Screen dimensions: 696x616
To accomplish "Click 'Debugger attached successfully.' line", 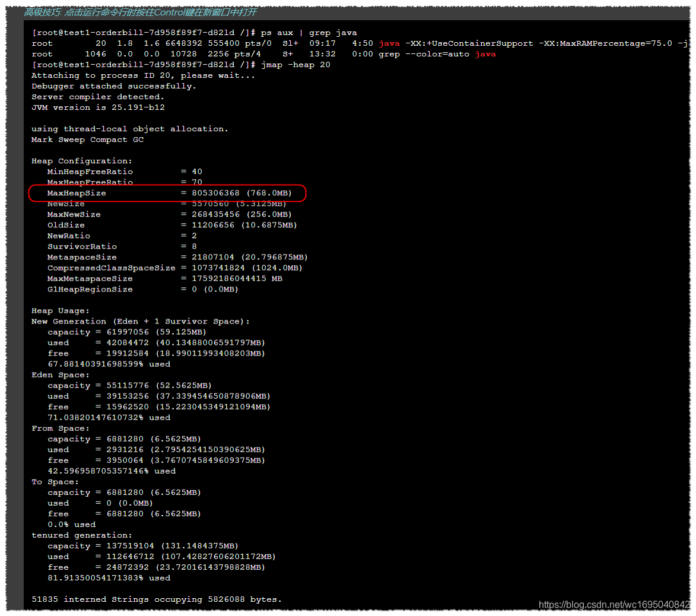I will [114, 86].
